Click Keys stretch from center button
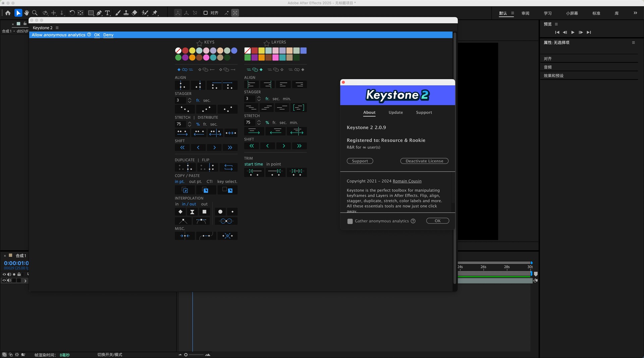This screenshot has width=644, height=358. click(215, 133)
